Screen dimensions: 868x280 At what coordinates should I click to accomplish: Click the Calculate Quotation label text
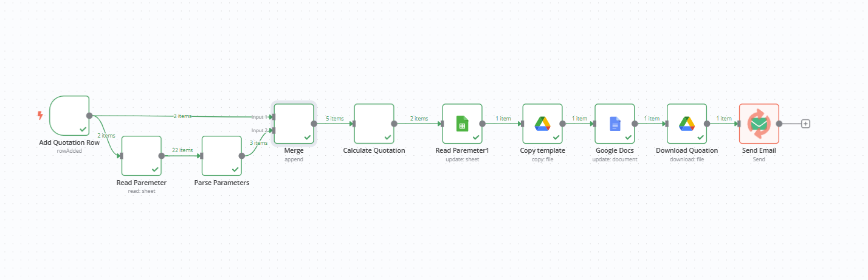click(374, 150)
